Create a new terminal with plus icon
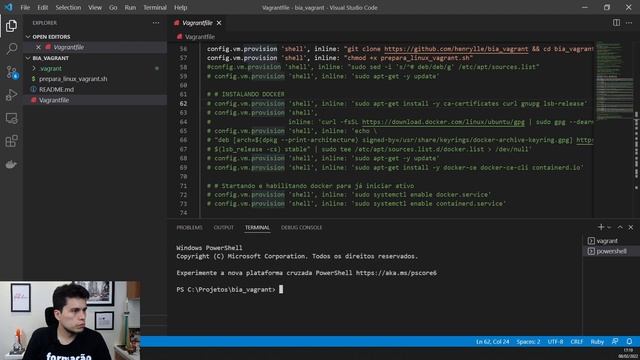 [601, 227]
